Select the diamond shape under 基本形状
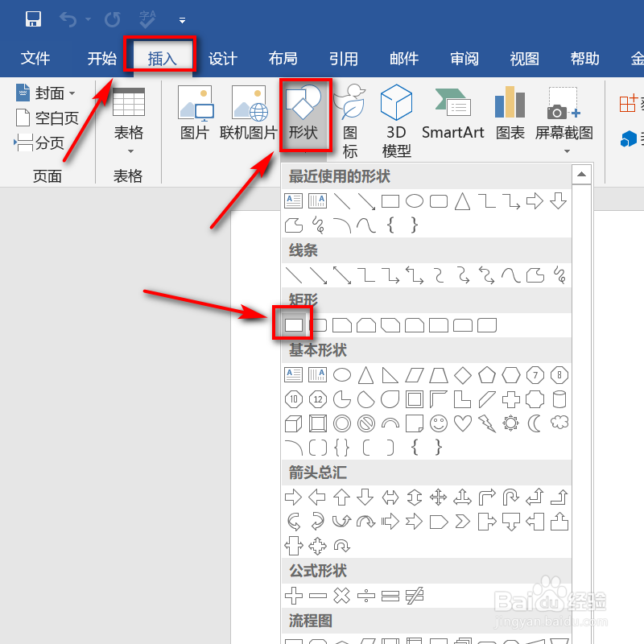The width and height of the screenshot is (644, 644). [x=463, y=375]
